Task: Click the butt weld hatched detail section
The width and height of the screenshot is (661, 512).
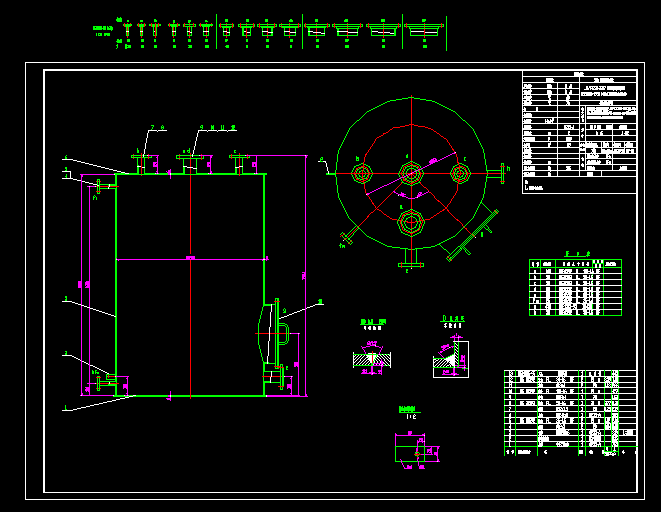Action: (372, 359)
